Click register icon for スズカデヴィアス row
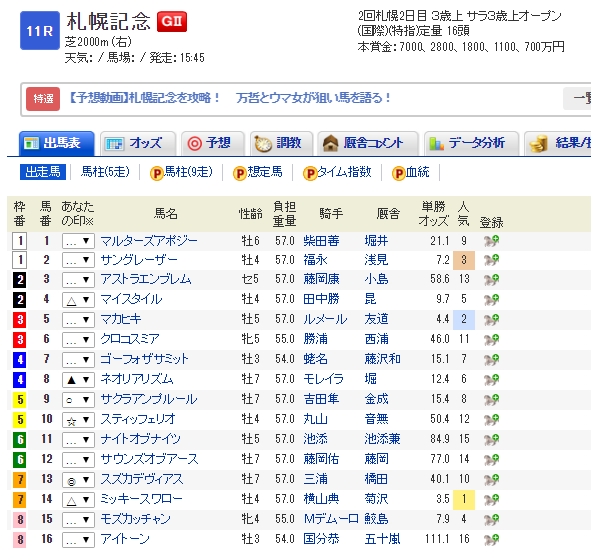This screenshot has width=591, height=555. tap(491, 479)
